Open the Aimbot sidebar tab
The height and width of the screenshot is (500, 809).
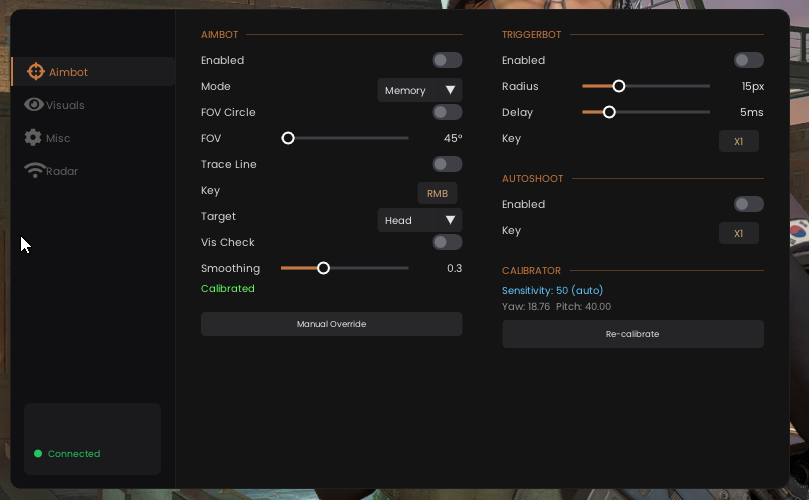(x=93, y=72)
